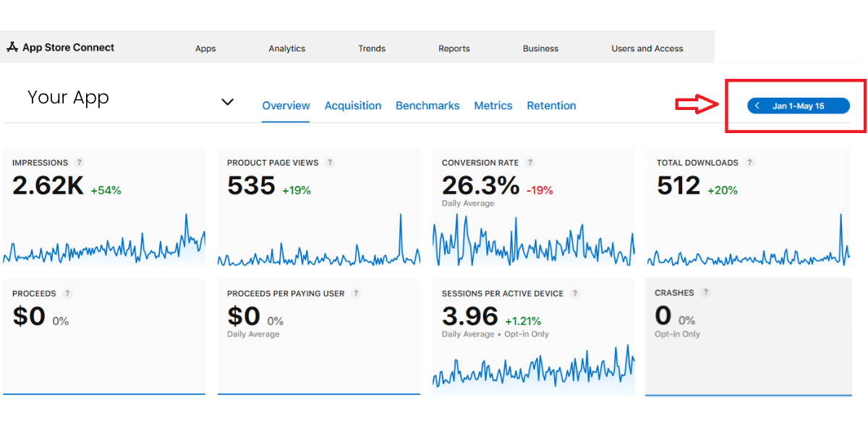868x434 pixels.
Task: Click the +20% change for Total Downloads
Action: pyautogui.click(x=723, y=191)
